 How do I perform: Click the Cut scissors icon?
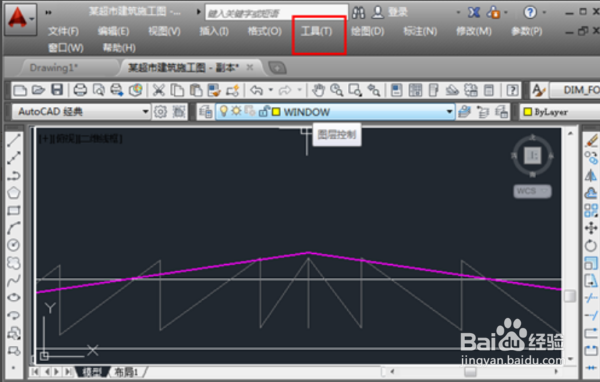click(158, 90)
